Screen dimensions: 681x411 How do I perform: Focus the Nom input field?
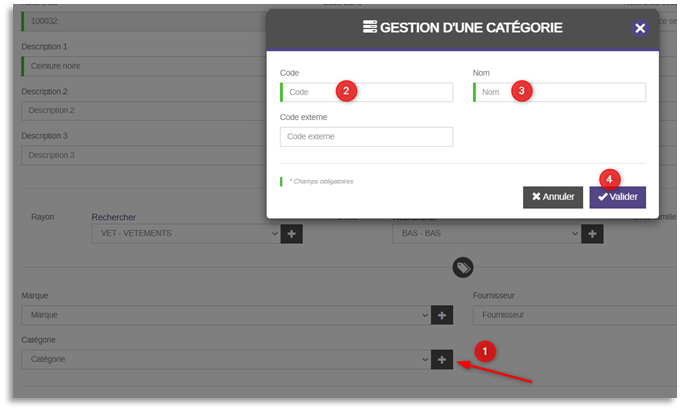pos(560,92)
